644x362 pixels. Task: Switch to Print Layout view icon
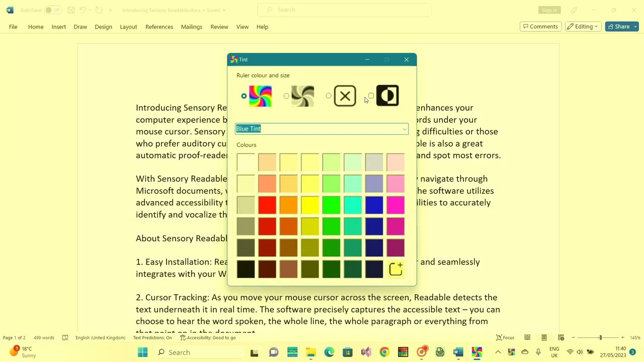coord(544,337)
